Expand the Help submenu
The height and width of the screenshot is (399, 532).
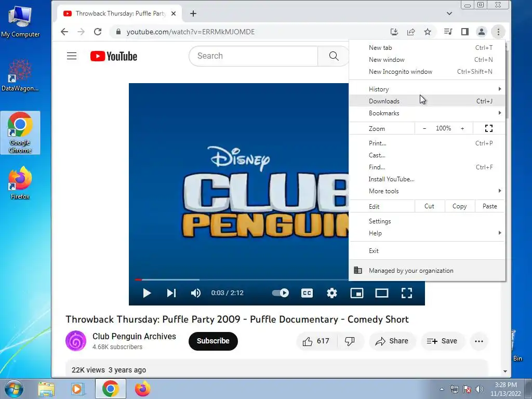pyautogui.click(x=427, y=233)
